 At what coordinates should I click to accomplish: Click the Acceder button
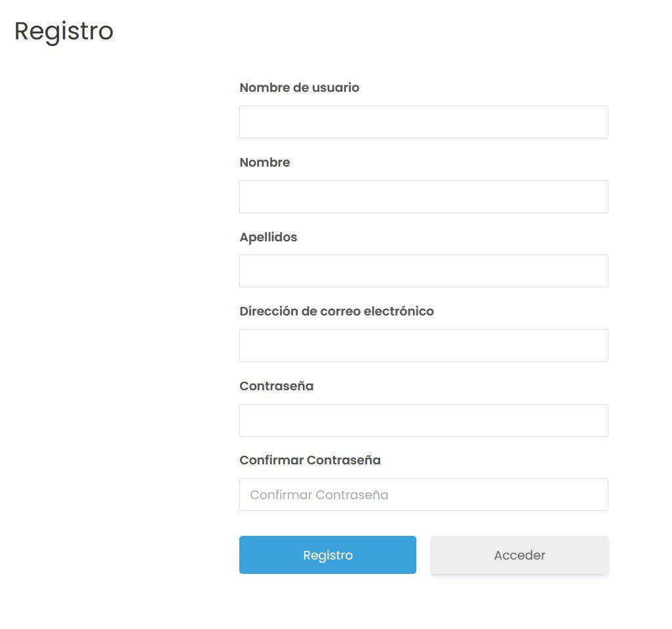tap(520, 555)
